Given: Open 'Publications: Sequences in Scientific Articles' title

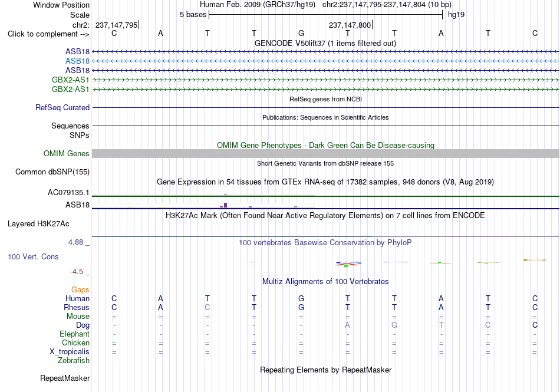Looking at the screenshot, I should [325, 117].
